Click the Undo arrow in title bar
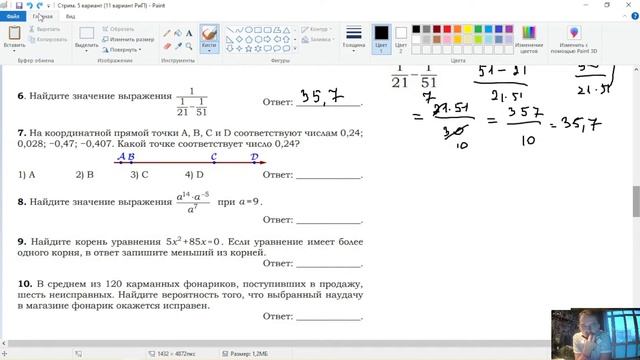The image size is (640, 360). coord(29,6)
